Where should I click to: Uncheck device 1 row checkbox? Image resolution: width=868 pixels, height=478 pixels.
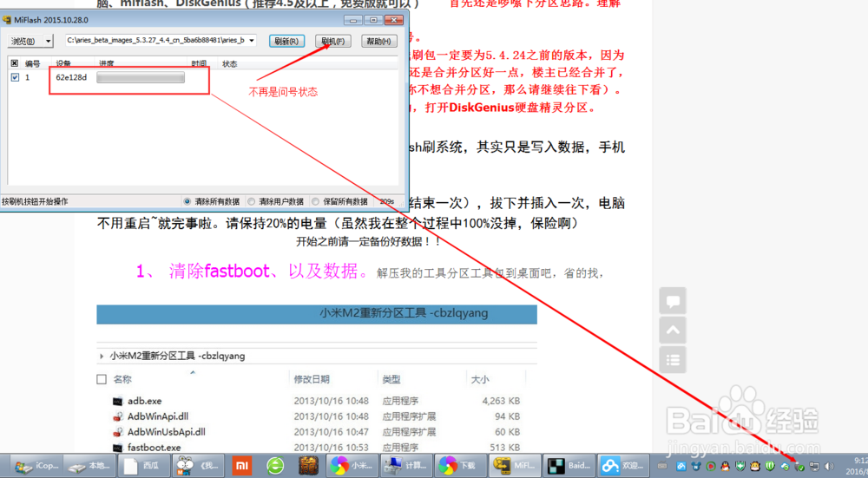click(x=15, y=77)
